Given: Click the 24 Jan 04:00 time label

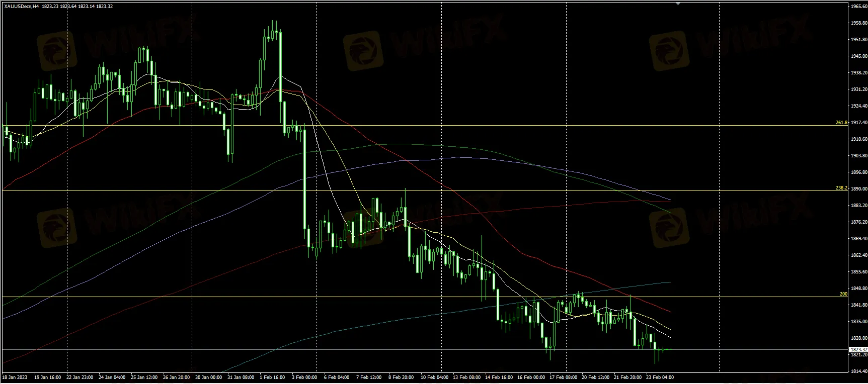Looking at the screenshot, I should [x=112, y=377].
